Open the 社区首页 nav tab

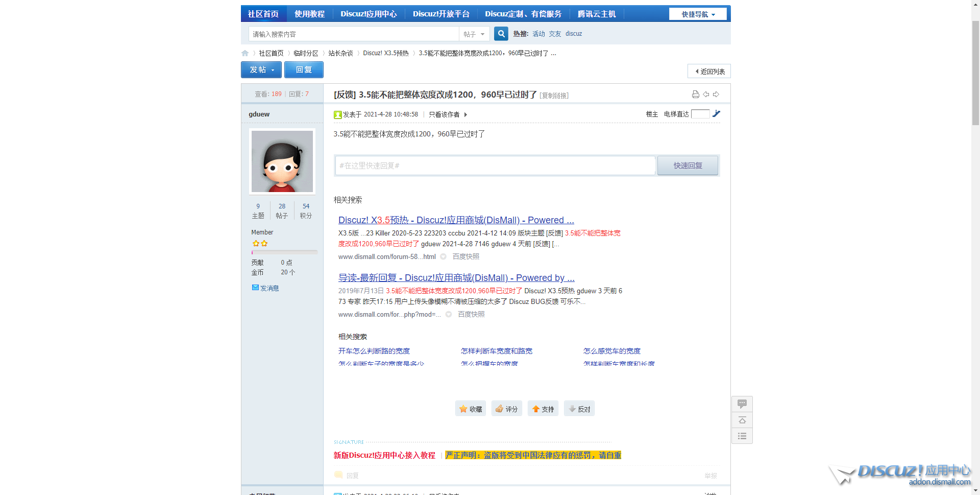point(263,14)
